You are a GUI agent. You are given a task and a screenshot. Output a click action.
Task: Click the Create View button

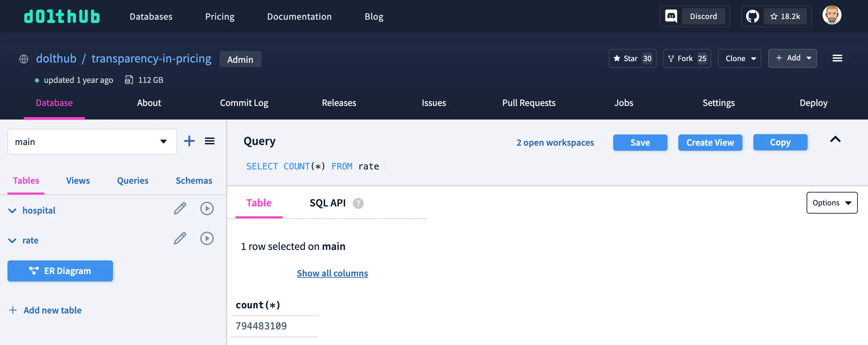(710, 143)
